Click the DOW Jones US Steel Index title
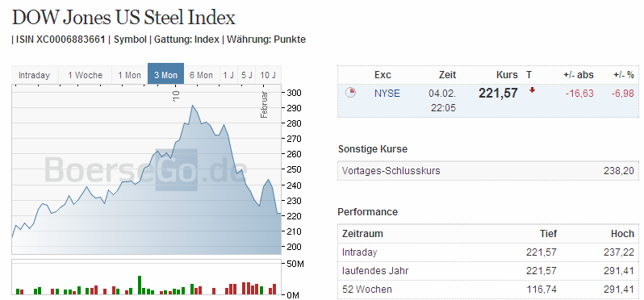644x300 pixels. 123,18
